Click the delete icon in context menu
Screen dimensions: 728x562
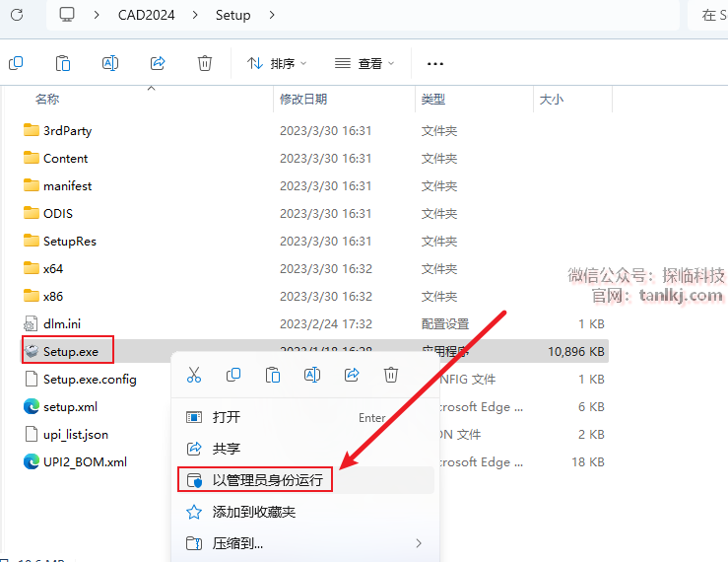coord(391,375)
